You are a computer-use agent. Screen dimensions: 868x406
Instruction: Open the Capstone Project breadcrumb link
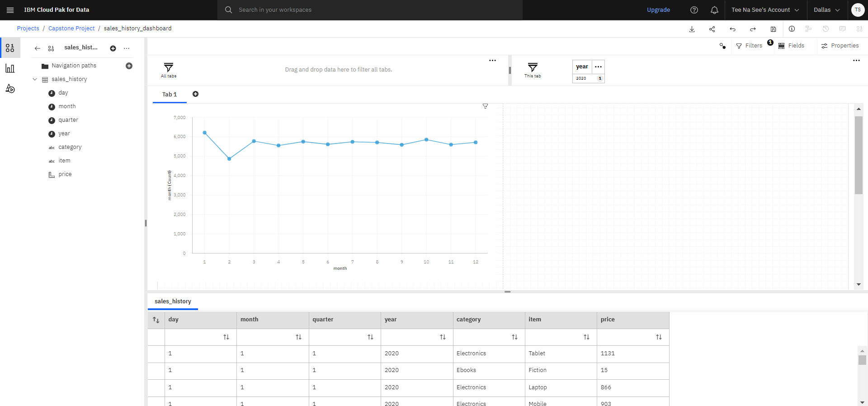pos(71,28)
